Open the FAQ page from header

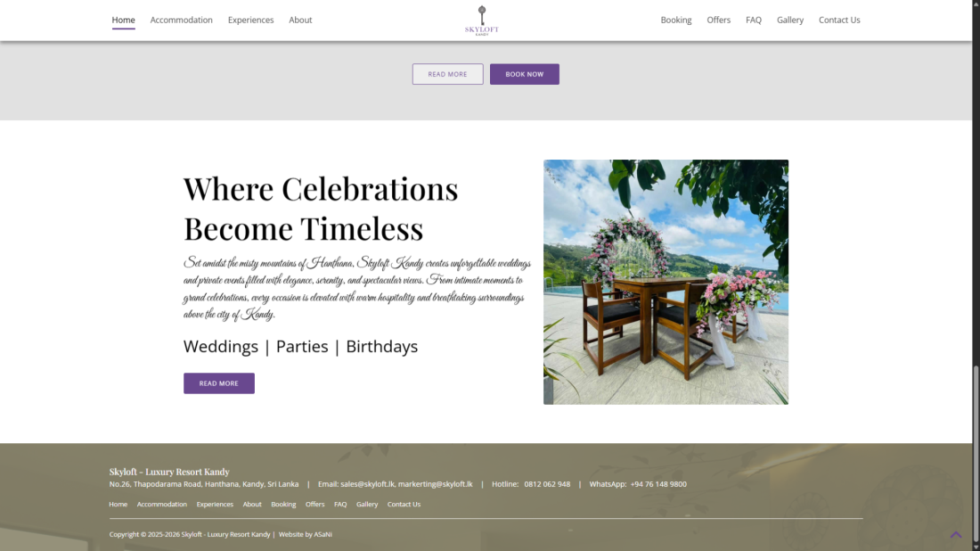754,20
